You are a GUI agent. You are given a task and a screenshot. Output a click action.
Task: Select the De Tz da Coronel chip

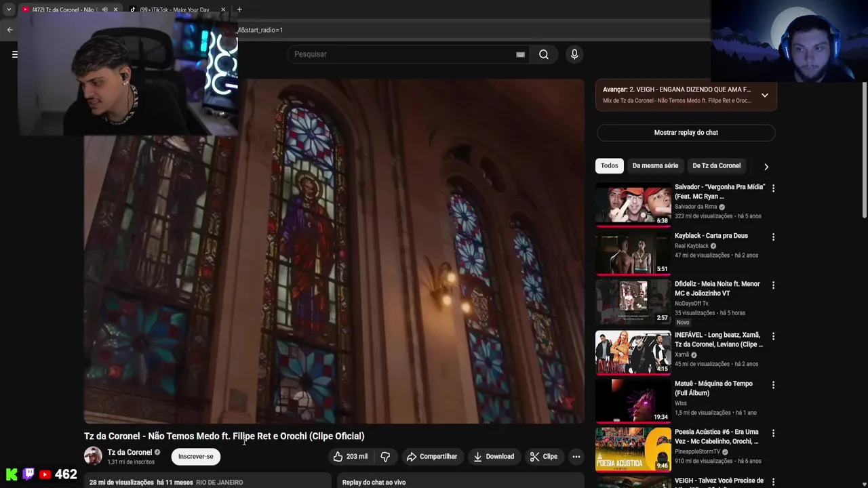(716, 165)
